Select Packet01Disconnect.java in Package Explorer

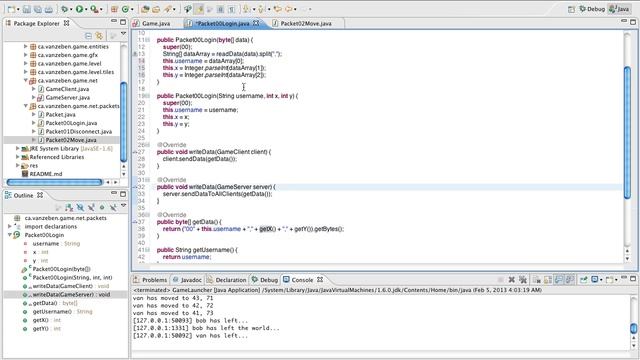point(78,131)
